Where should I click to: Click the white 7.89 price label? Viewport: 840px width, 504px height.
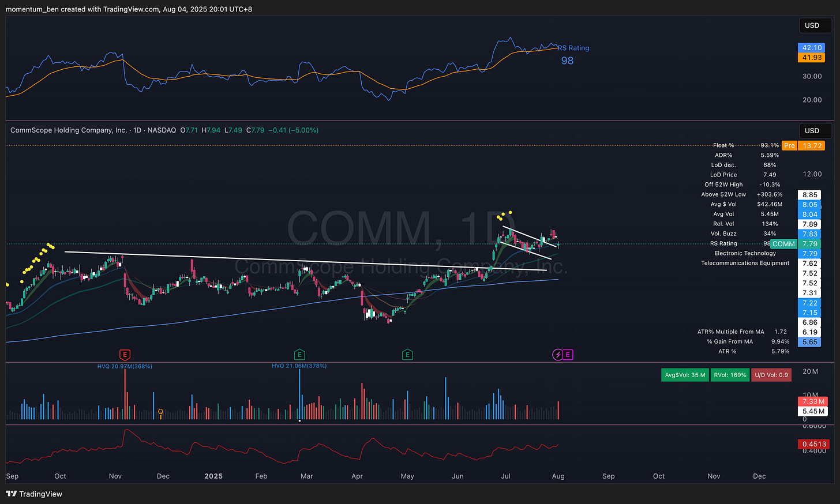(x=809, y=224)
